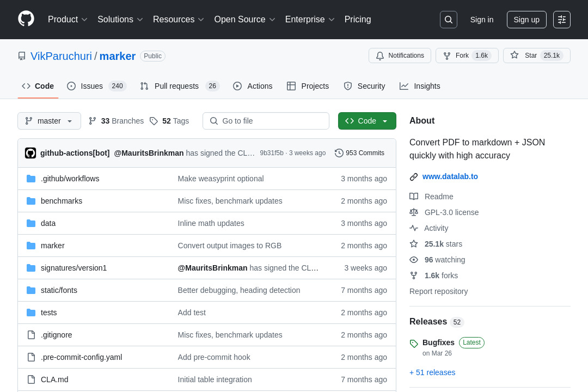The height and width of the screenshot is (392, 588).
Task: Open the Actions tab
Action: click(253, 86)
